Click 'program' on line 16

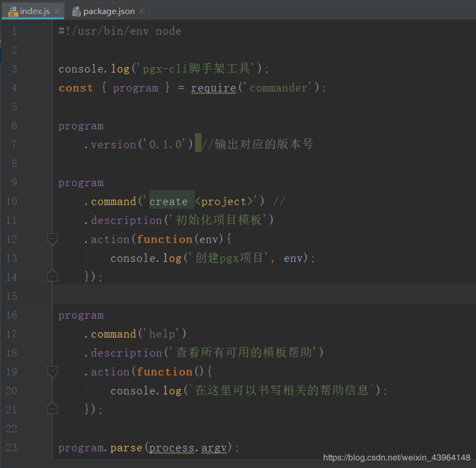[x=81, y=315]
